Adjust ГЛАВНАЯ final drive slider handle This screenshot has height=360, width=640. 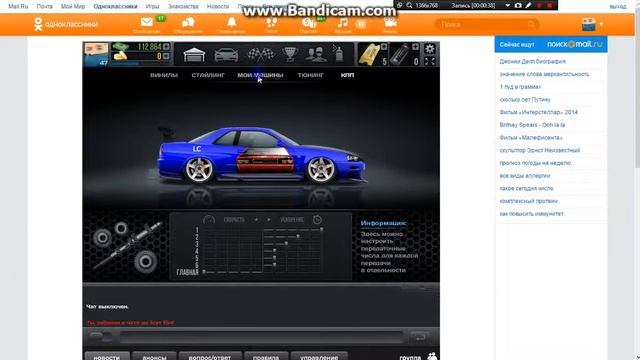(204, 272)
